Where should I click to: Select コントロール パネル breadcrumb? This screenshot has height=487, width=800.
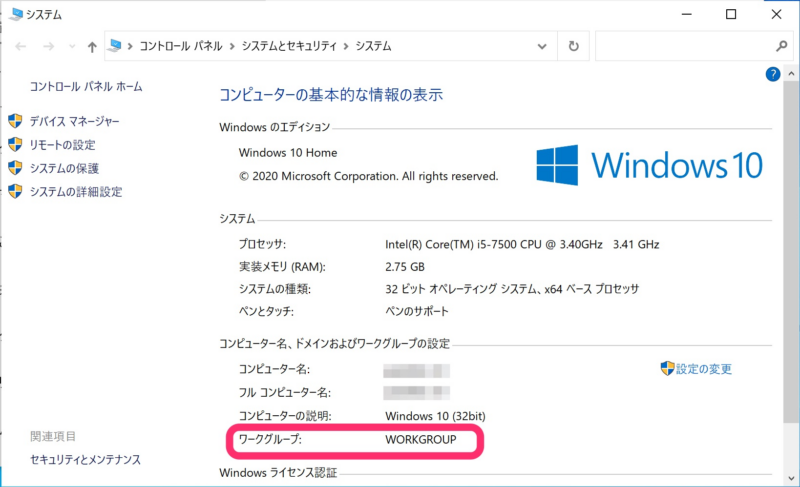pyautogui.click(x=181, y=46)
